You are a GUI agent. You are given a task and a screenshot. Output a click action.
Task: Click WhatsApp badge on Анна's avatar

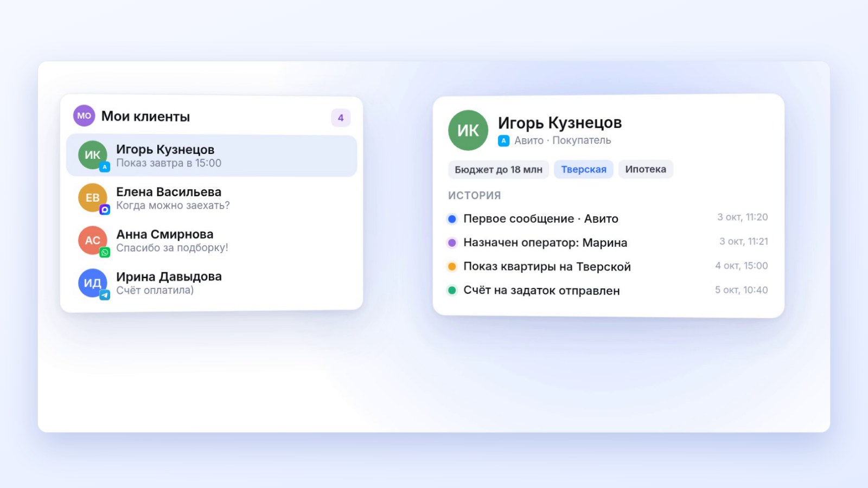pyautogui.click(x=105, y=252)
